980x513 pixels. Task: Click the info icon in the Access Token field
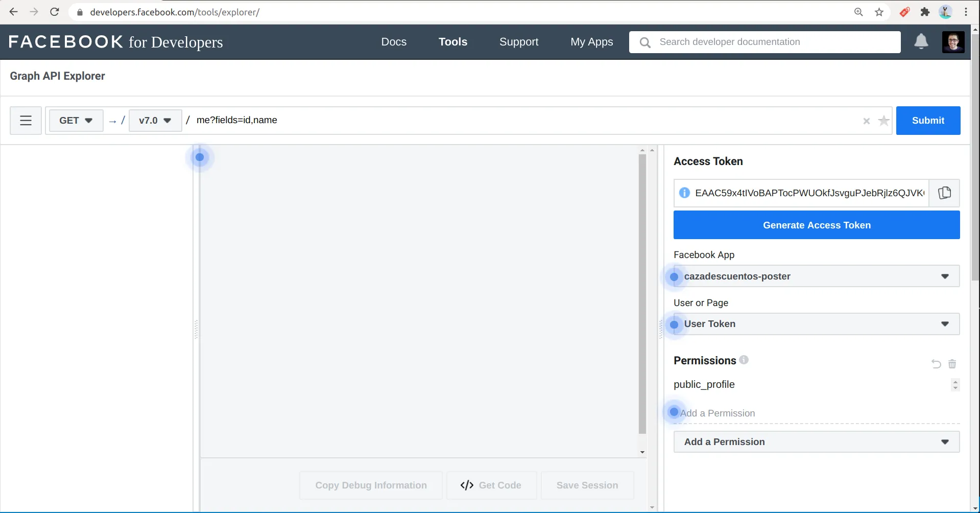pos(684,193)
